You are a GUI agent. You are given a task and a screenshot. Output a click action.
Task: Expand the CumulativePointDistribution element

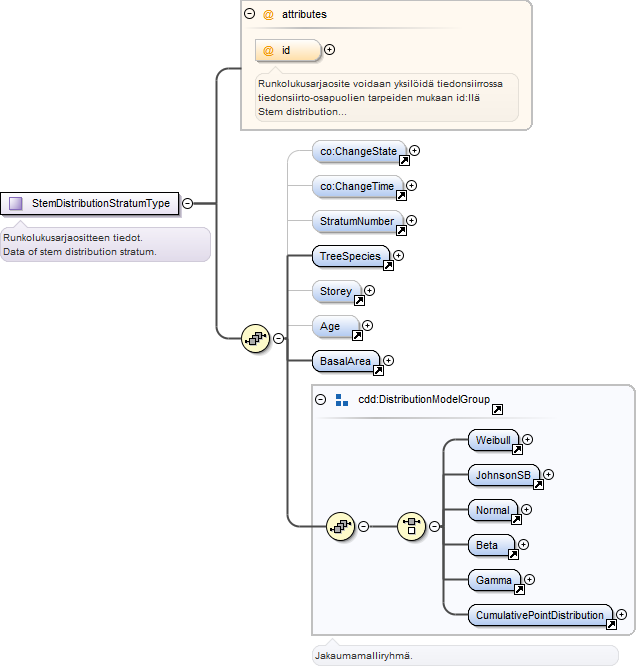(x=622, y=614)
